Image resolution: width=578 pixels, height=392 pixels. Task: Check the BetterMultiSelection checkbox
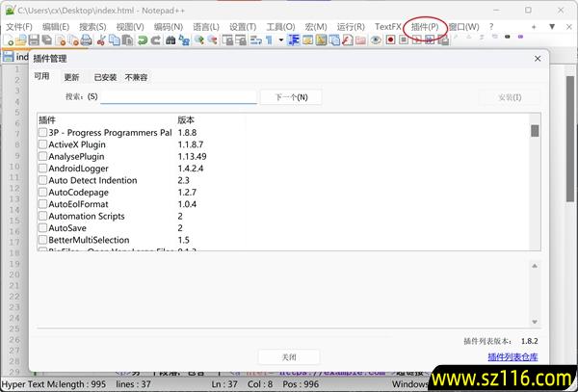click(x=42, y=240)
